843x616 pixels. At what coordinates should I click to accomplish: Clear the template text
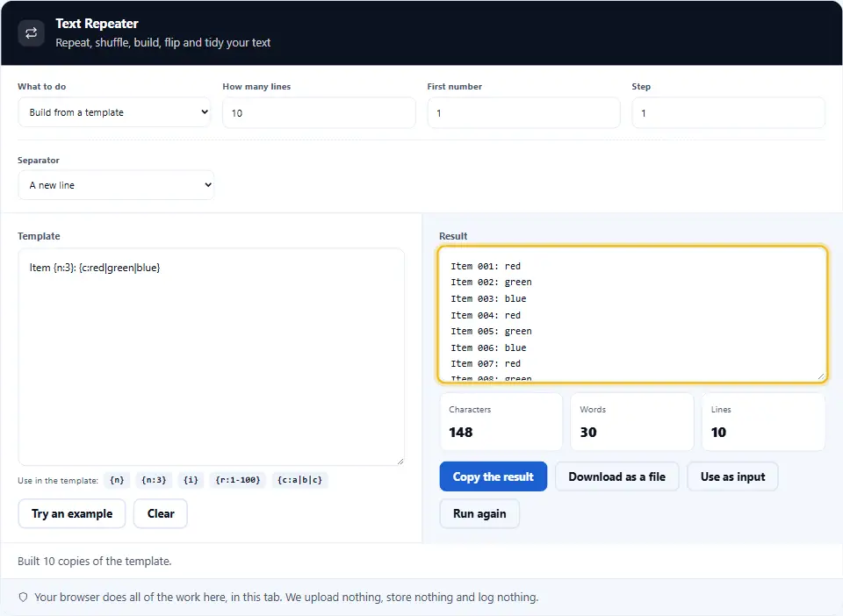coord(161,514)
